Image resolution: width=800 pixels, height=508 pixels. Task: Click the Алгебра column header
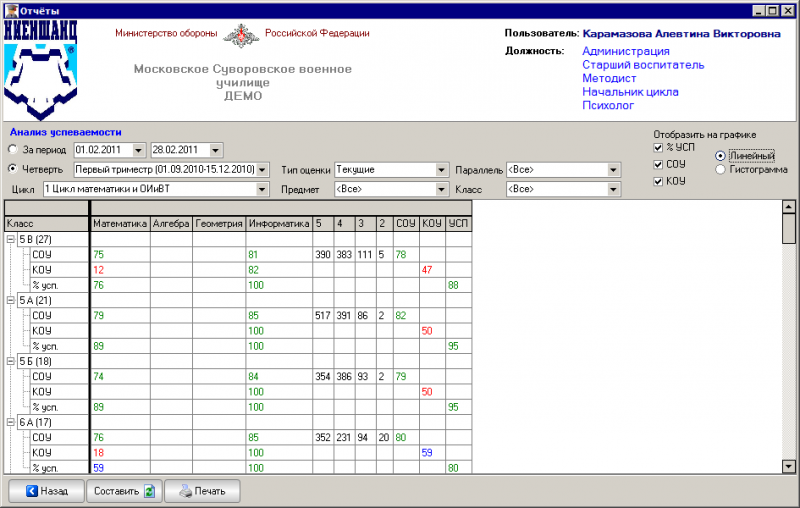pos(171,223)
